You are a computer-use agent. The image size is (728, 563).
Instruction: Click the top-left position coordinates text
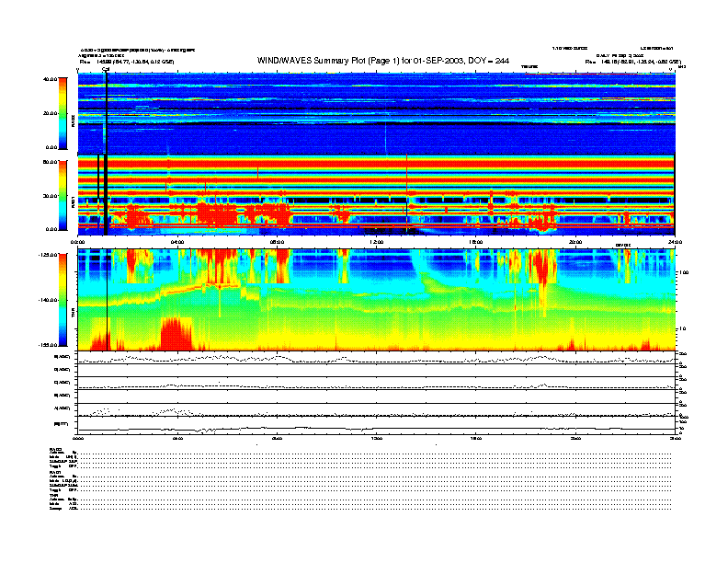point(127,62)
